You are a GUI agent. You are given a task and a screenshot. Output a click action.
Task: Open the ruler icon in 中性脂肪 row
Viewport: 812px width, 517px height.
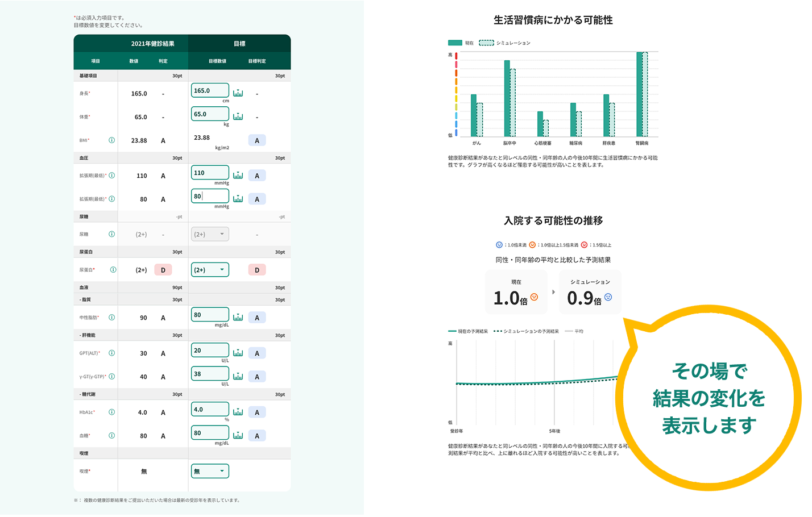[238, 317]
